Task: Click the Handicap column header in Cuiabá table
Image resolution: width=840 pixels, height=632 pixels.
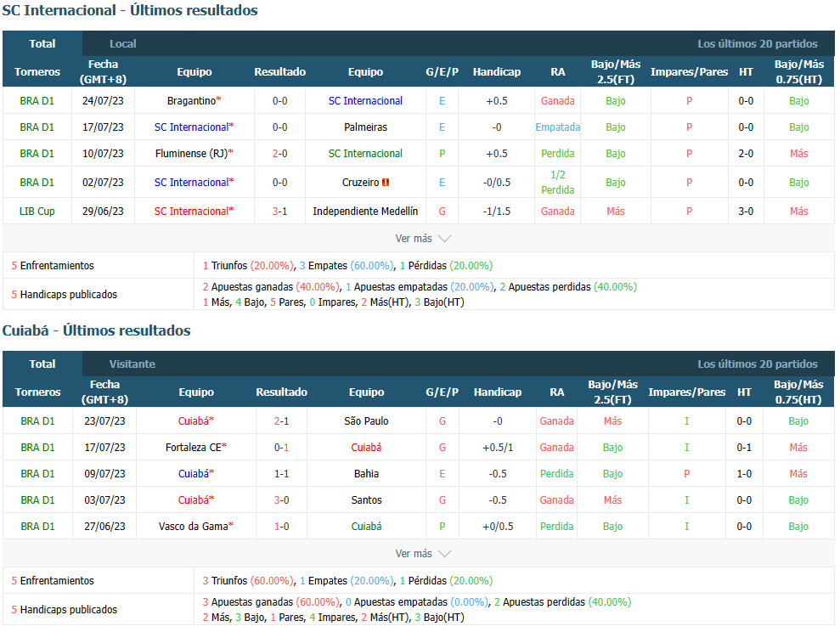Action: point(498,392)
